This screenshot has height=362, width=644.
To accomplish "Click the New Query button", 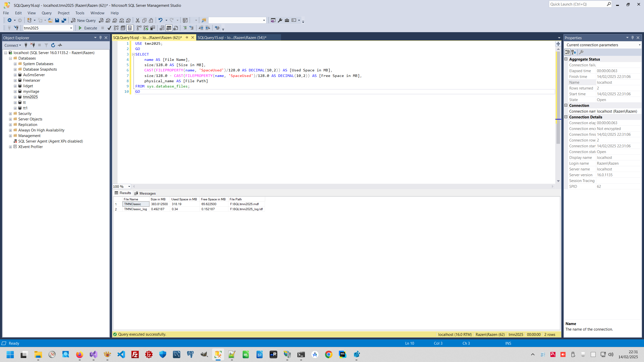I will coord(84,20).
